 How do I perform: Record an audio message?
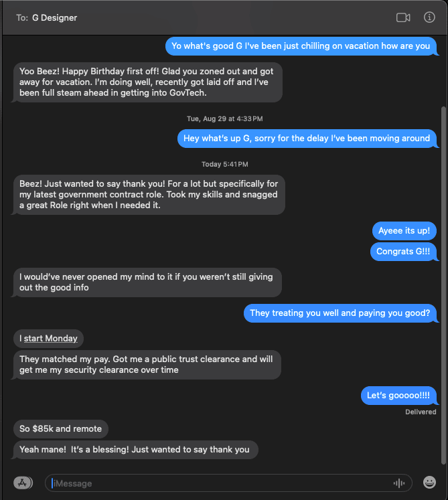400,483
